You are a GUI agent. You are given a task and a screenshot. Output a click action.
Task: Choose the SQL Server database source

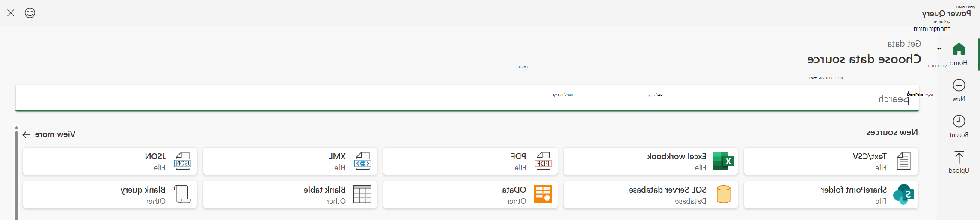[x=650, y=195]
